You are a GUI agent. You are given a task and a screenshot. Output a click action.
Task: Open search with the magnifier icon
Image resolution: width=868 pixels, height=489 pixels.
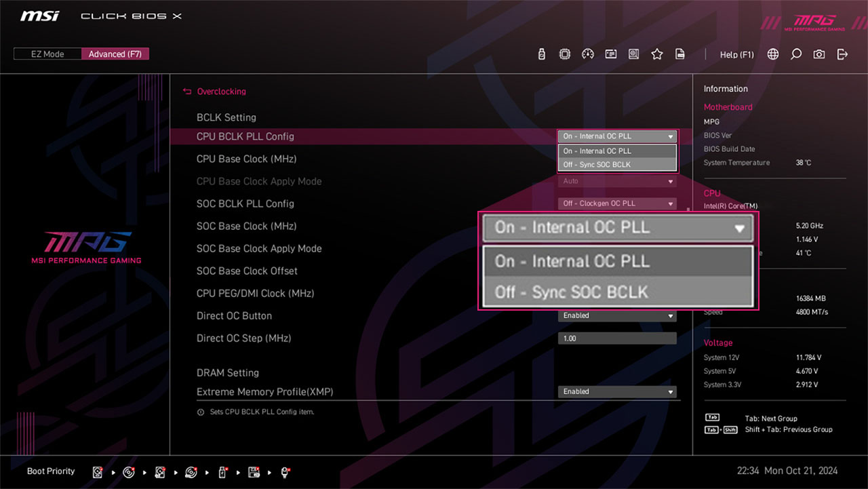click(x=796, y=54)
